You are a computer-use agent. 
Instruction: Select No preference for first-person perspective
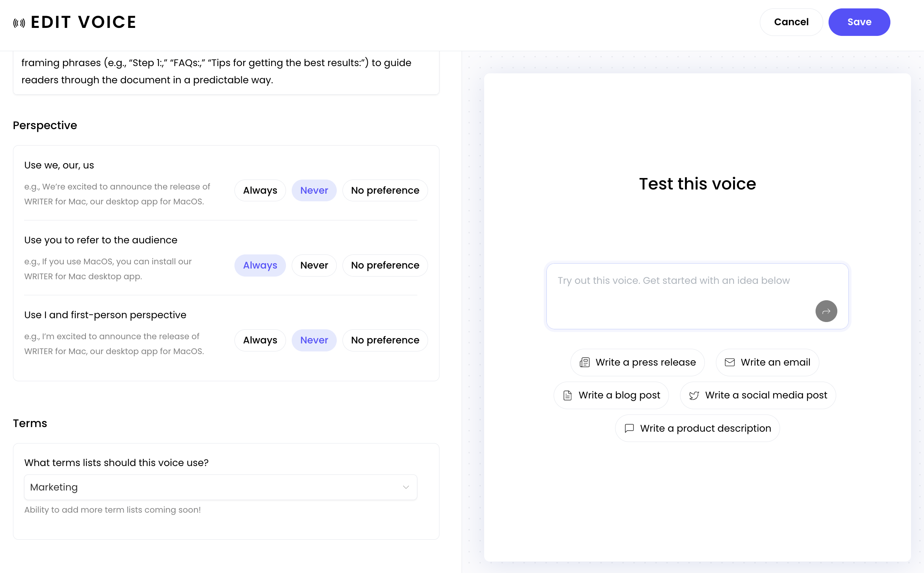point(385,340)
